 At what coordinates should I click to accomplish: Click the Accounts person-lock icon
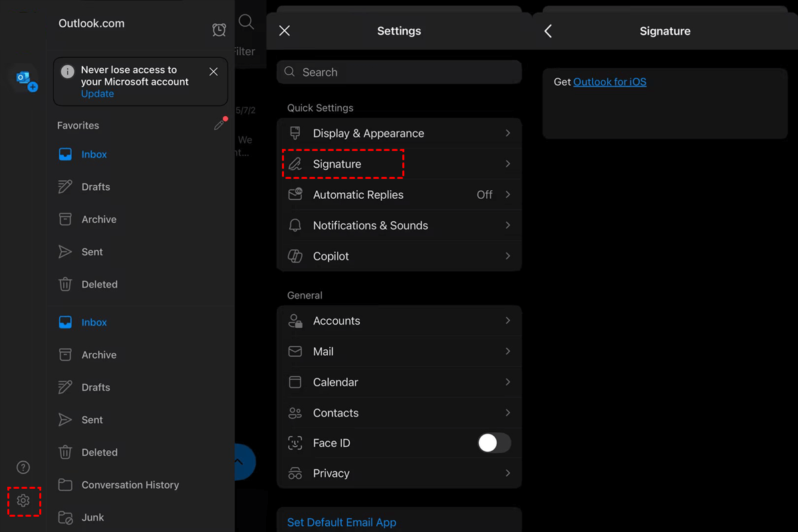(x=295, y=321)
